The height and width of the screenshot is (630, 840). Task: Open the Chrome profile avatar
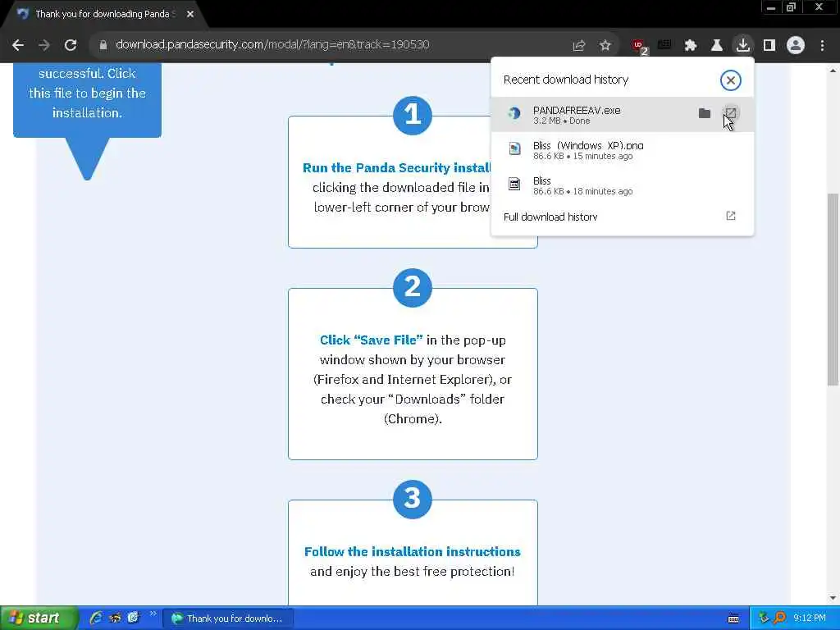tap(796, 46)
